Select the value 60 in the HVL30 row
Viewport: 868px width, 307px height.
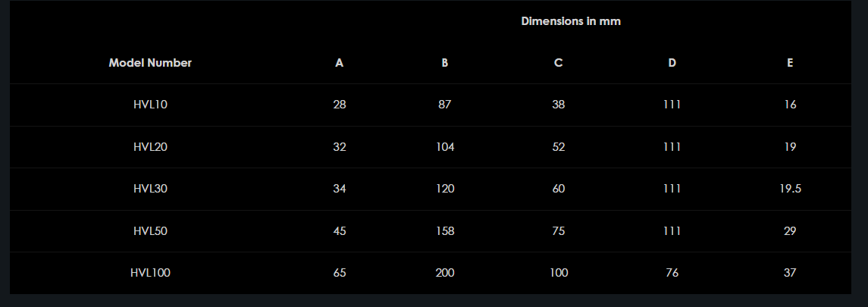coord(559,189)
